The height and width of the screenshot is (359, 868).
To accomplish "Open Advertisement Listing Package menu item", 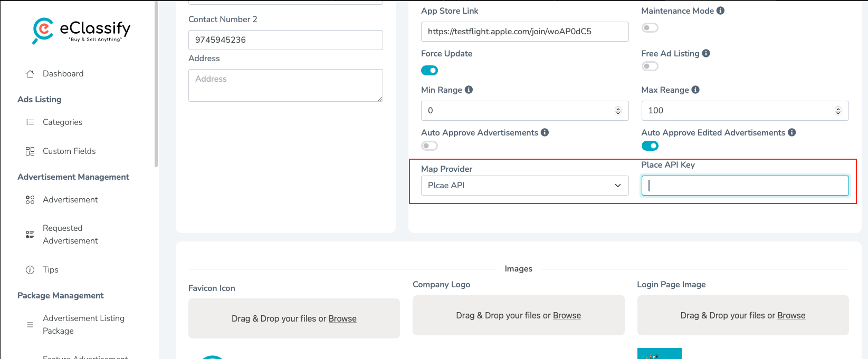I will 83,325.
